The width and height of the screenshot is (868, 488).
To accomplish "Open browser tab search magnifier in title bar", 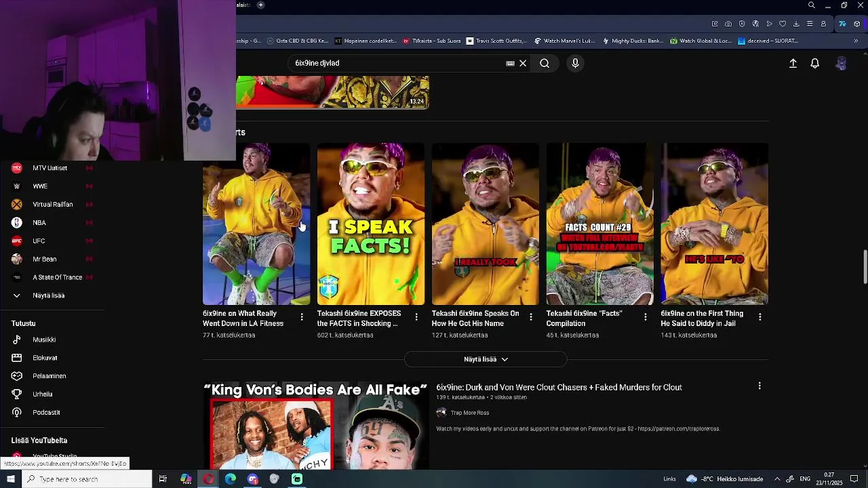I will coord(811,5).
